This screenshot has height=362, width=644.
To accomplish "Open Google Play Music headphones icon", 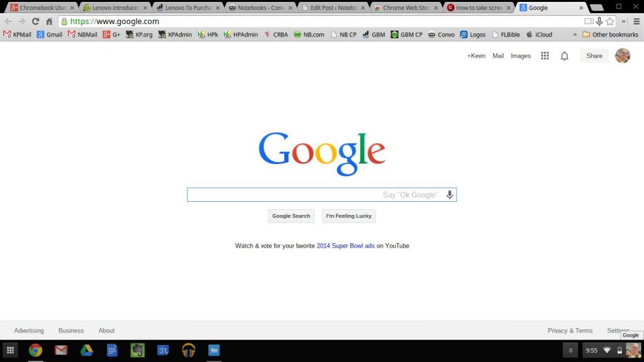I will point(189,350).
